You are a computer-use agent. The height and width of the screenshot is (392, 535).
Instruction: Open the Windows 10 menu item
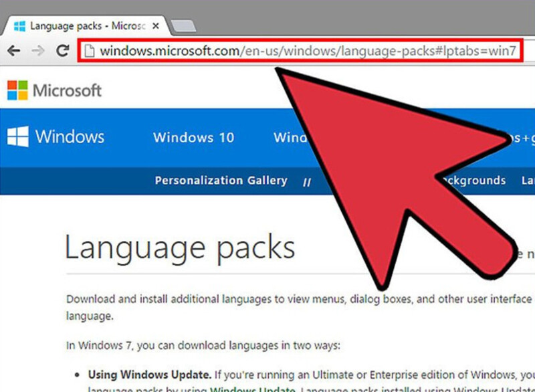point(193,138)
